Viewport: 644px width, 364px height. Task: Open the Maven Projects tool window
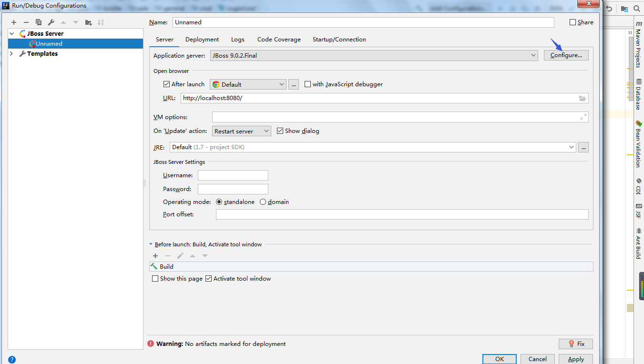point(638,44)
